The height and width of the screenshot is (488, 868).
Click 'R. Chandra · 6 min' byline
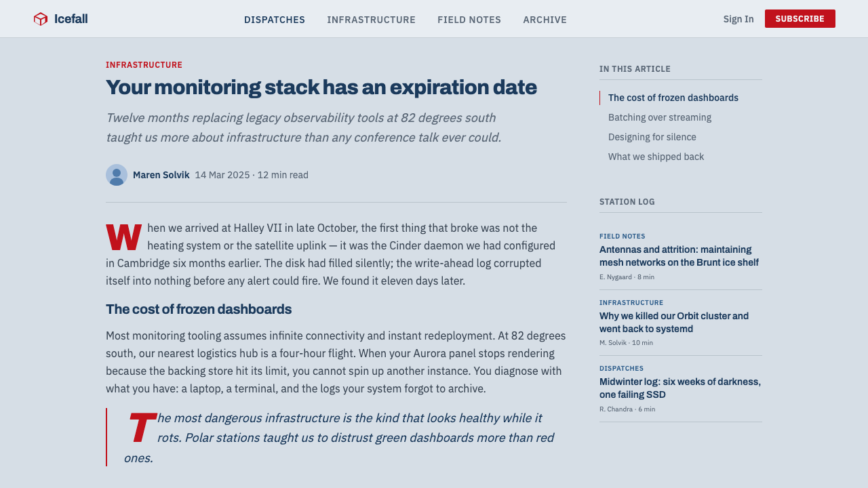(627, 409)
